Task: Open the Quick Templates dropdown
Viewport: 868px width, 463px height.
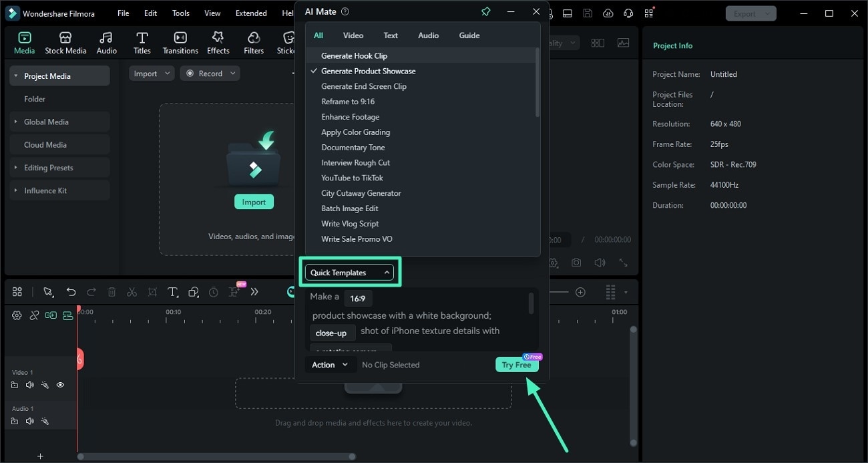Action: [349, 273]
